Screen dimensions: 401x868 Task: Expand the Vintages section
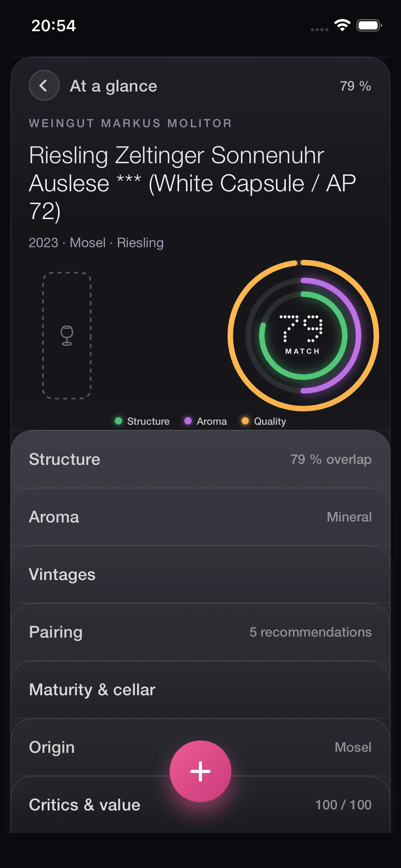(200, 575)
